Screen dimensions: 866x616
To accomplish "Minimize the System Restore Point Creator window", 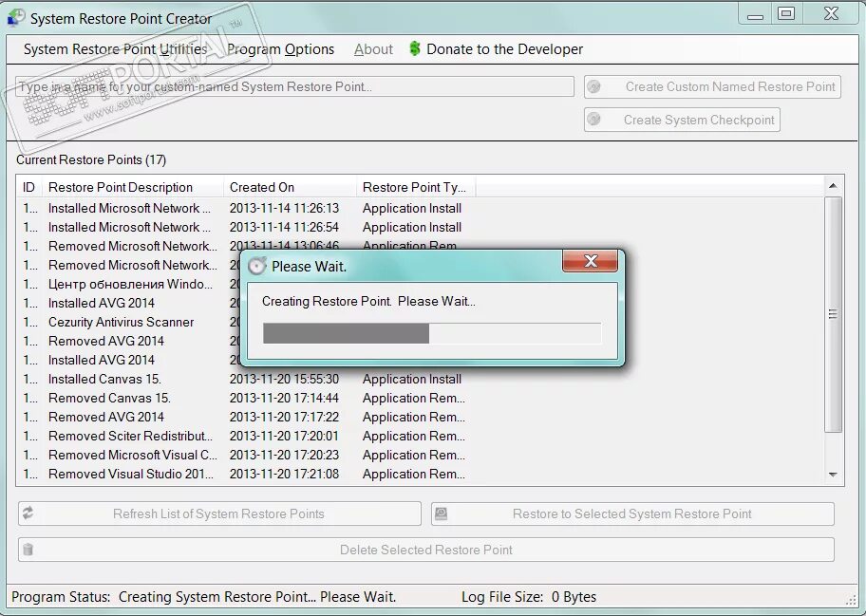I will click(755, 14).
